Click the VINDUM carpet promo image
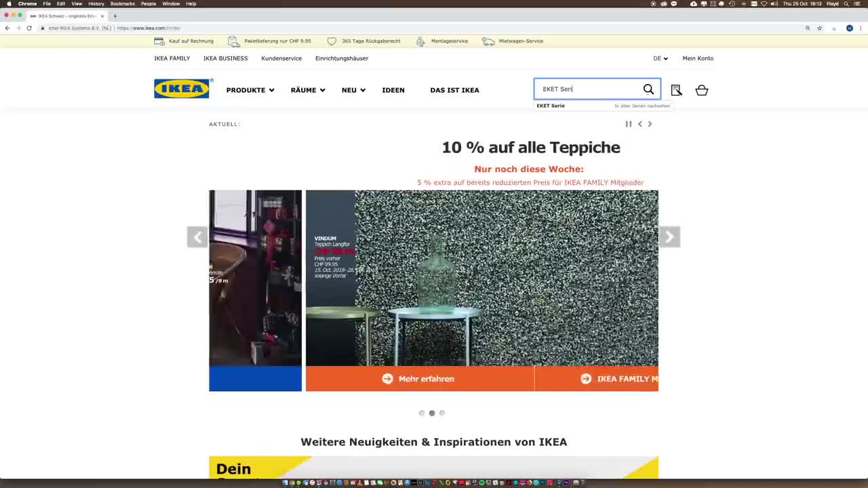This screenshot has height=488, width=868. [481, 278]
